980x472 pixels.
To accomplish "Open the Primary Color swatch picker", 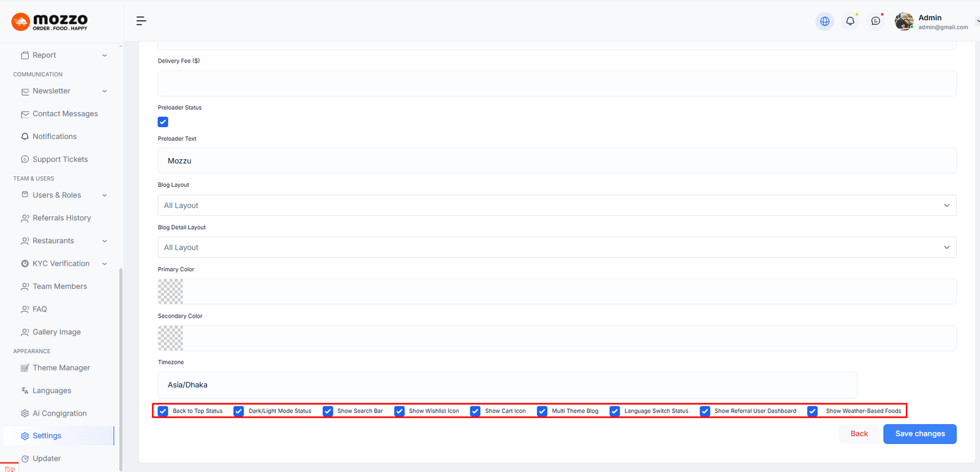I will tap(170, 291).
